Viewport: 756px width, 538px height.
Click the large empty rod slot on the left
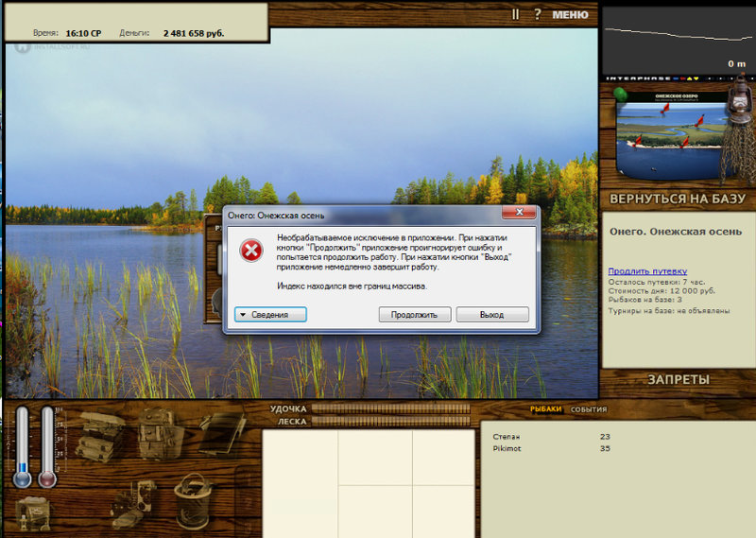(x=300, y=483)
